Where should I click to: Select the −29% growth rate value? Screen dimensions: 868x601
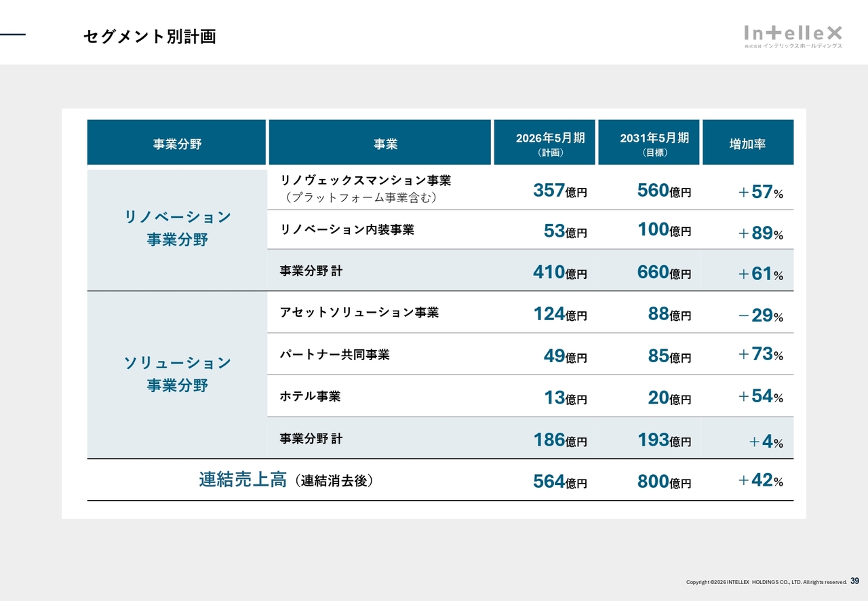coord(760,316)
